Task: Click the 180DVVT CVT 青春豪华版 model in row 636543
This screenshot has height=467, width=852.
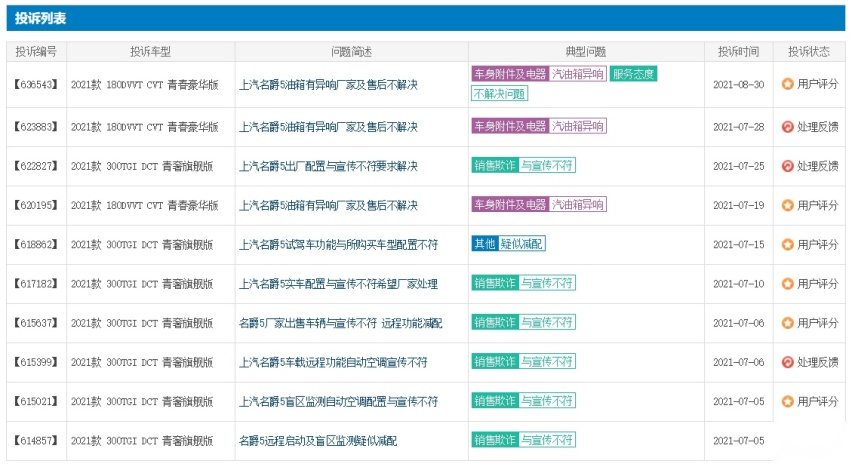Action: coord(145,85)
